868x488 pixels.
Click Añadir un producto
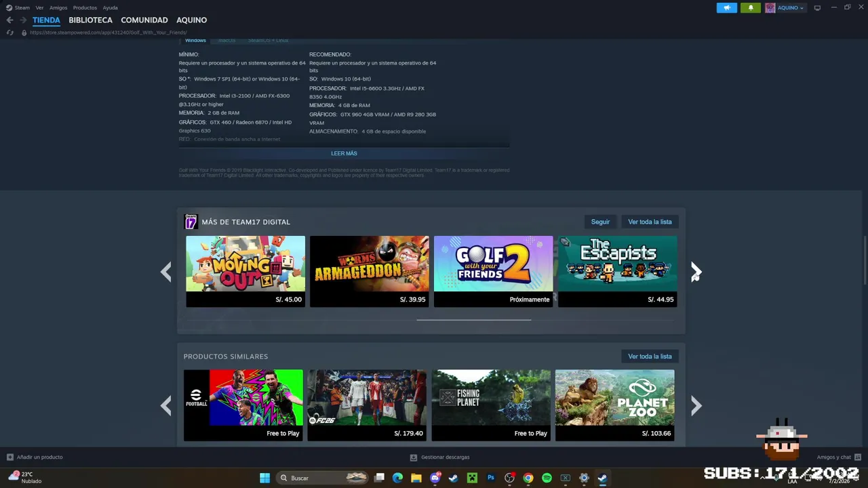point(35,457)
